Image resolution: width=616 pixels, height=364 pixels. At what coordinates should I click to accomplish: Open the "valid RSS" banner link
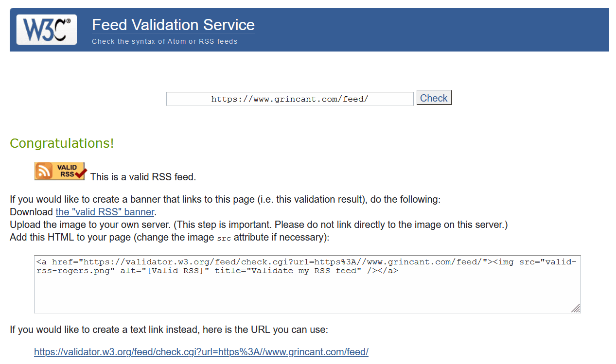click(105, 212)
